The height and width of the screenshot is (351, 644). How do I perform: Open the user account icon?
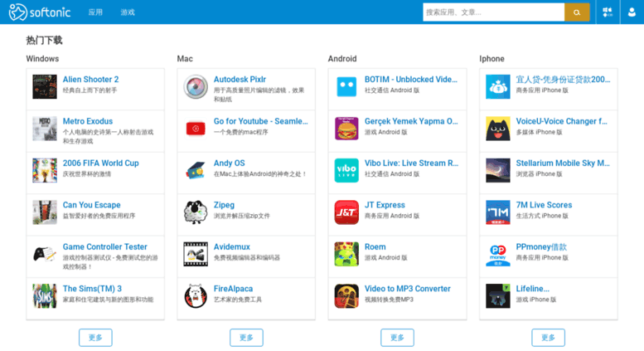(x=632, y=12)
